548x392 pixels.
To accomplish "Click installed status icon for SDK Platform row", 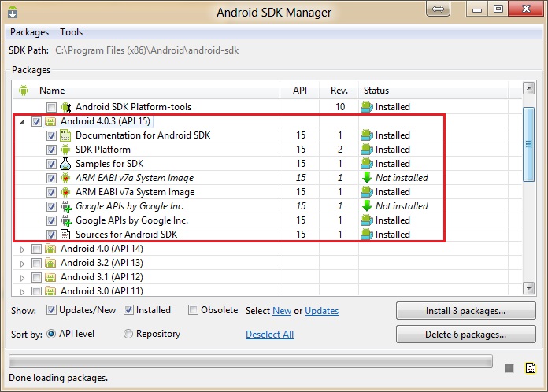I will pos(367,150).
